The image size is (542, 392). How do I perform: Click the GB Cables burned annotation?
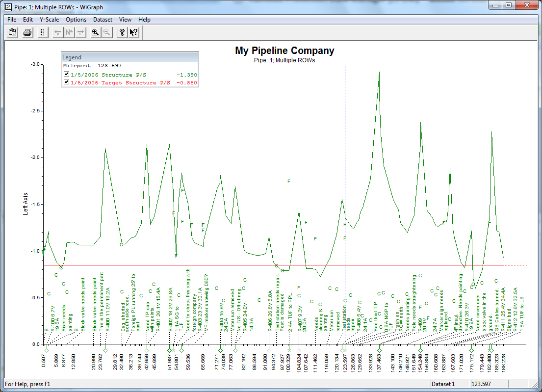pyautogui.click(x=497, y=310)
